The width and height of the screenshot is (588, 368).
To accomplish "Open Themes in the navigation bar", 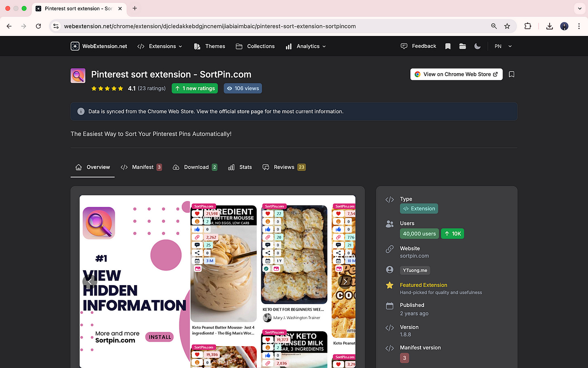I will point(210,46).
